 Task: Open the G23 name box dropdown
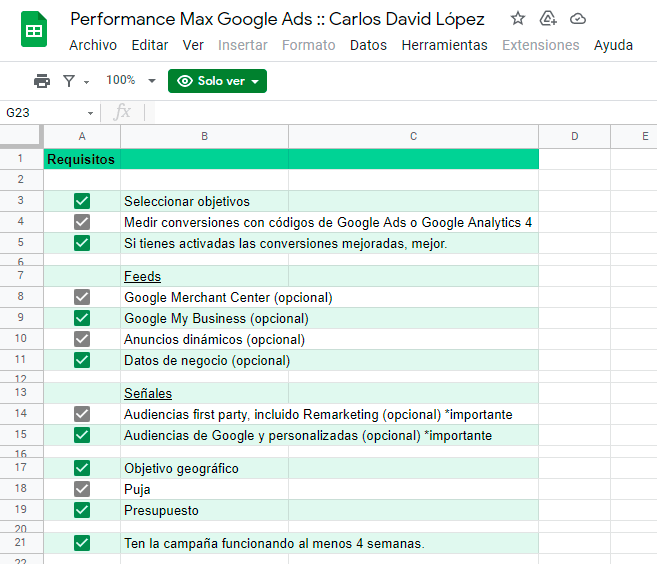(90, 113)
